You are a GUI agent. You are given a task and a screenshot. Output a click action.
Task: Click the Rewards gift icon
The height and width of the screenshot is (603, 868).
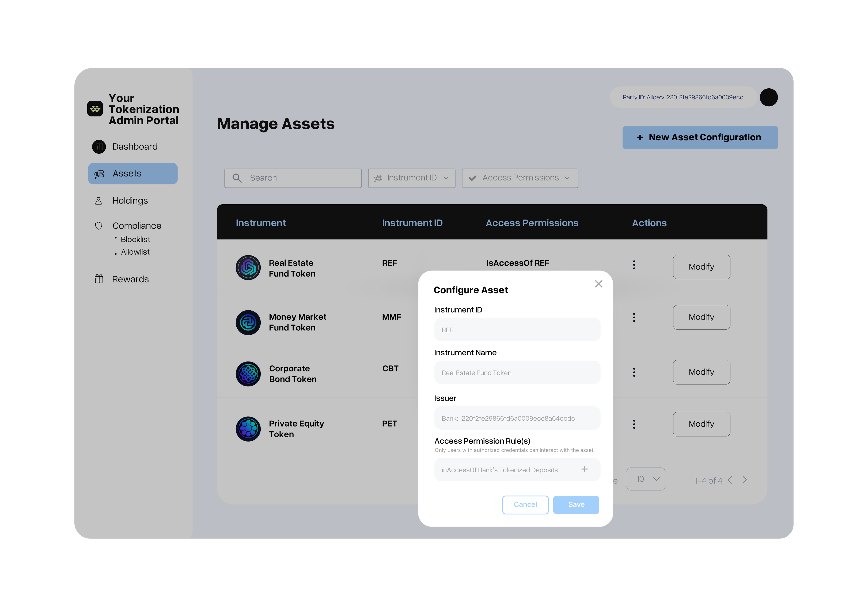[98, 279]
